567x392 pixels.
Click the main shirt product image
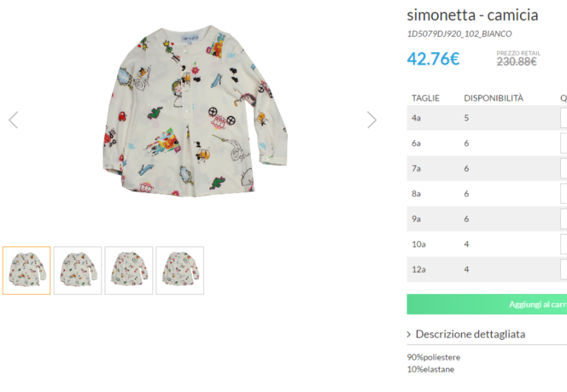pos(190,110)
